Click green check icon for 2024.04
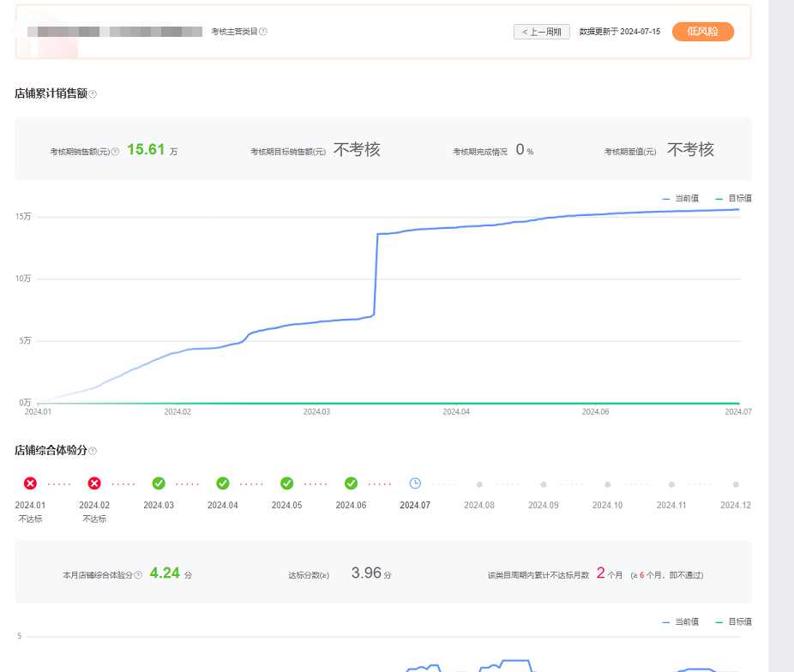This screenshot has height=672, width=794. 223,483
